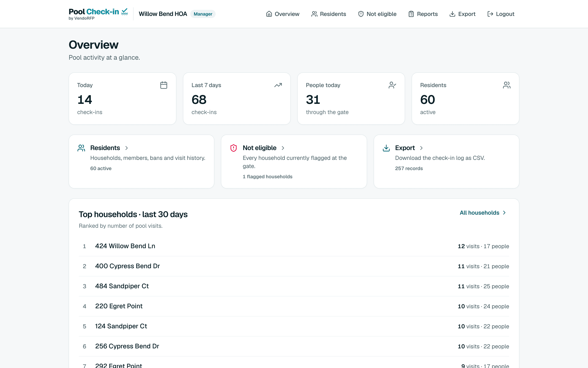The height and width of the screenshot is (368, 588).
Task: Click the clipboard icon beside Reports
Action: pyautogui.click(x=411, y=14)
